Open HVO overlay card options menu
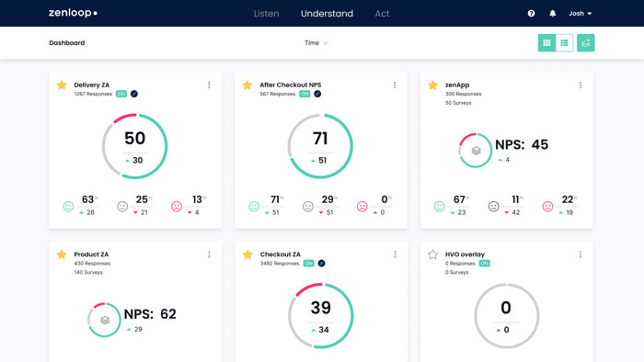644x362 pixels. (x=581, y=255)
